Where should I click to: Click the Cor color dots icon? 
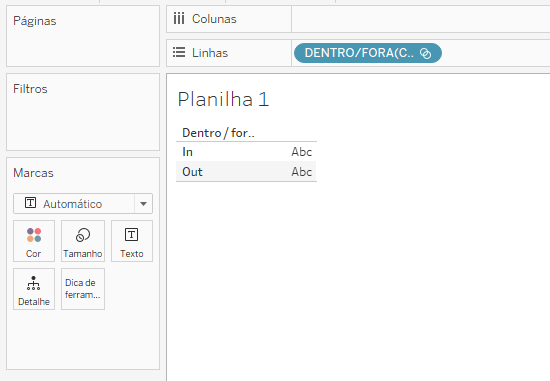pyautogui.click(x=34, y=235)
